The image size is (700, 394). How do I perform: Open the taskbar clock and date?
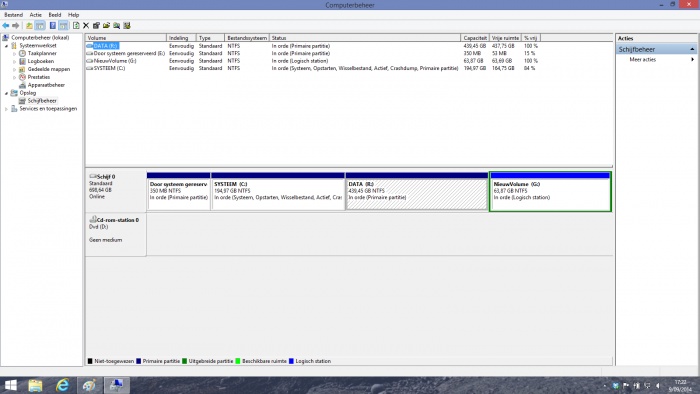point(680,386)
